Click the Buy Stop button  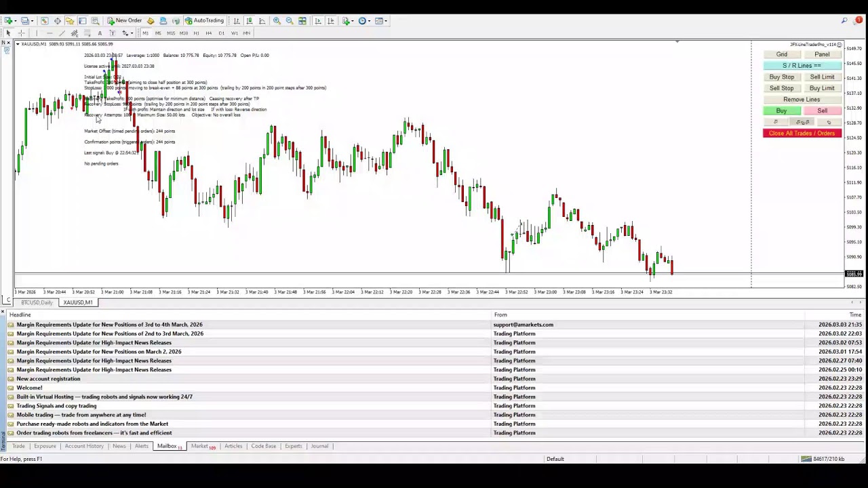[x=781, y=77]
